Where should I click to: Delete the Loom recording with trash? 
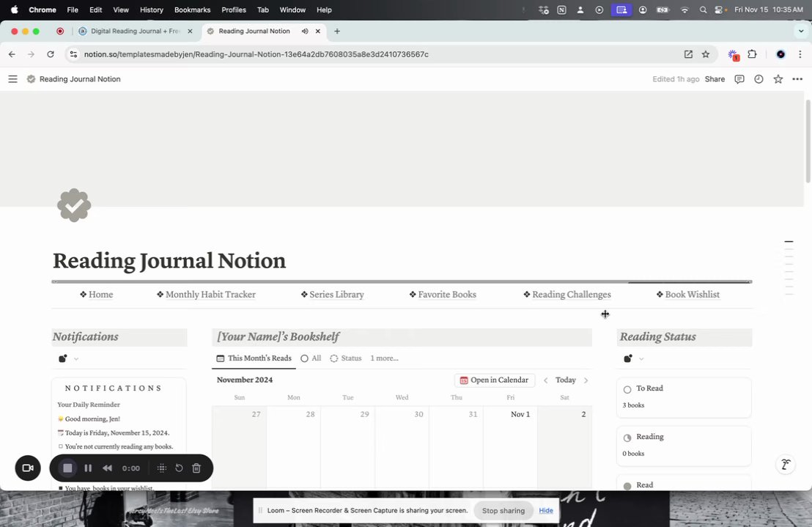click(x=196, y=468)
